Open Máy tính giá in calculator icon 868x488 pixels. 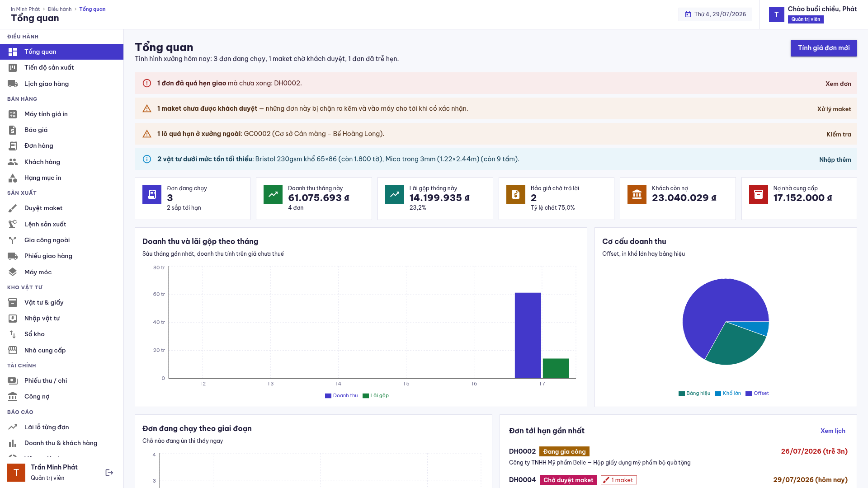(13, 114)
